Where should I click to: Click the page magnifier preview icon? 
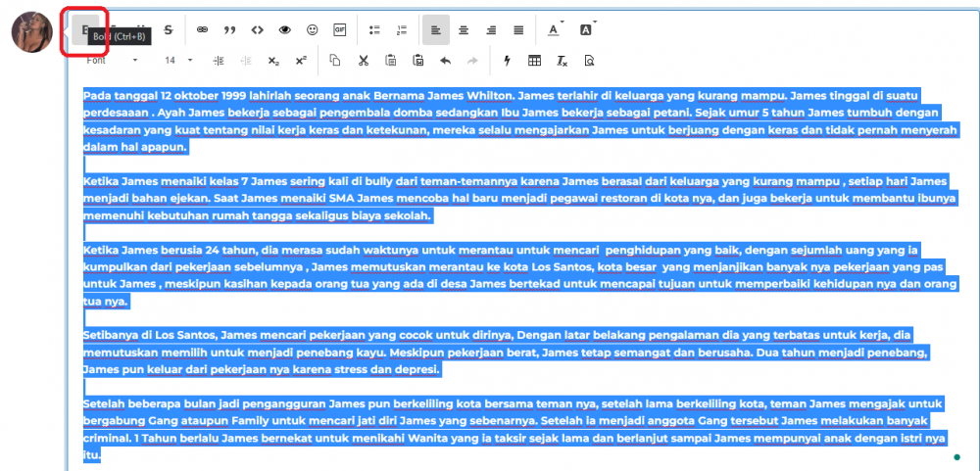pyautogui.click(x=589, y=61)
